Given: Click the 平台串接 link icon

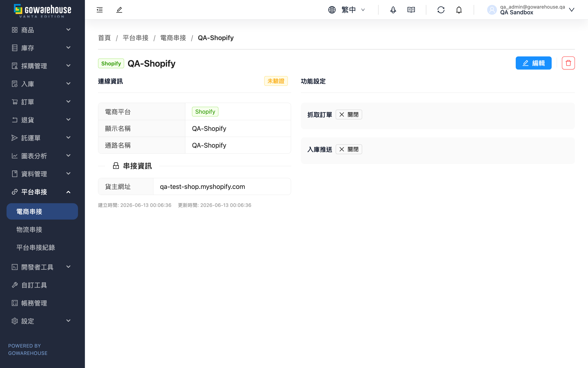Looking at the screenshot, I should pyautogui.click(x=14, y=192).
